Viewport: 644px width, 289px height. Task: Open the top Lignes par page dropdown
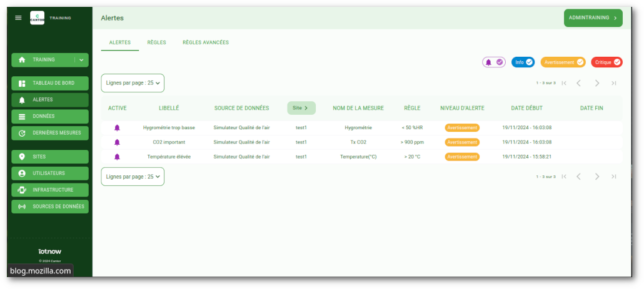pyautogui.click(x=133, y=82)
